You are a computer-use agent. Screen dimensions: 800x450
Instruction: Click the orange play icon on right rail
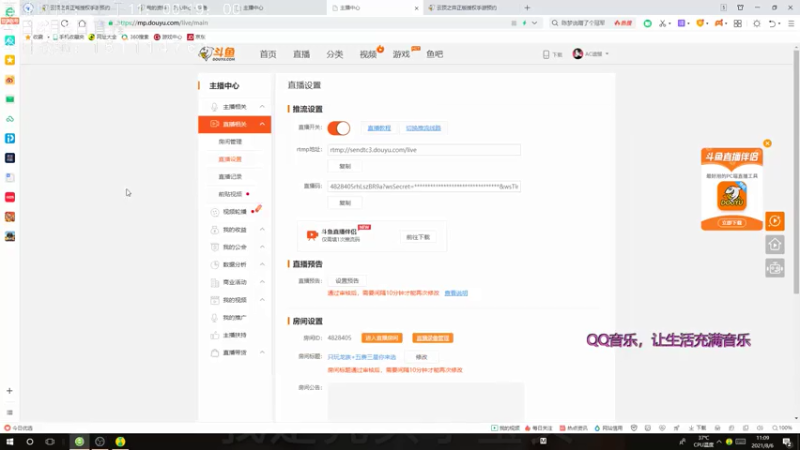tap(775, 221)
